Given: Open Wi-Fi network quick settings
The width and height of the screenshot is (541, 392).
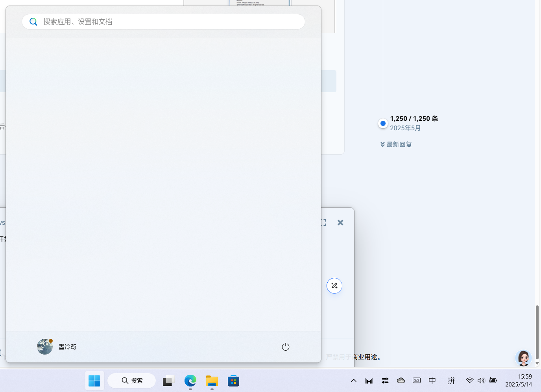Looking at the screenshot, I should 469,380.
